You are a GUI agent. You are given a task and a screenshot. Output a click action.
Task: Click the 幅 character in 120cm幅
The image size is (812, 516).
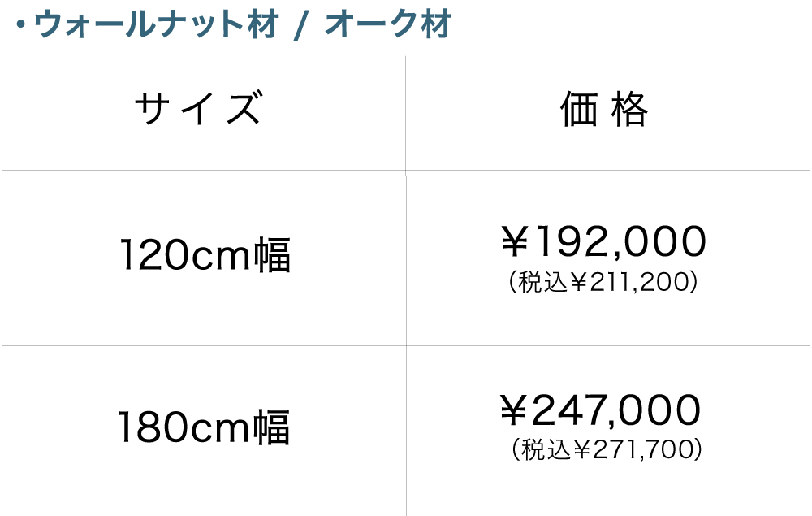tap(273, 255)
